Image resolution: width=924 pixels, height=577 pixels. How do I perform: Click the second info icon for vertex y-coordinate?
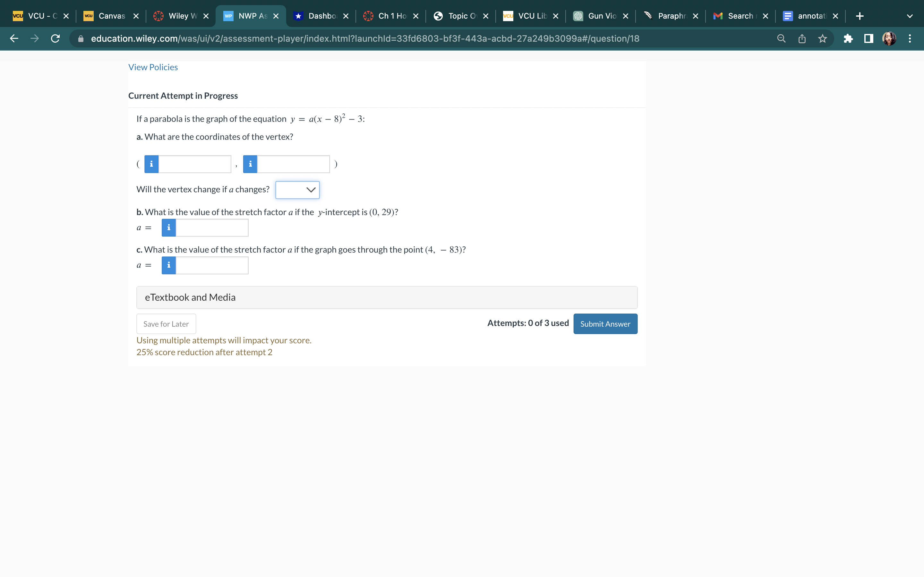252,163
